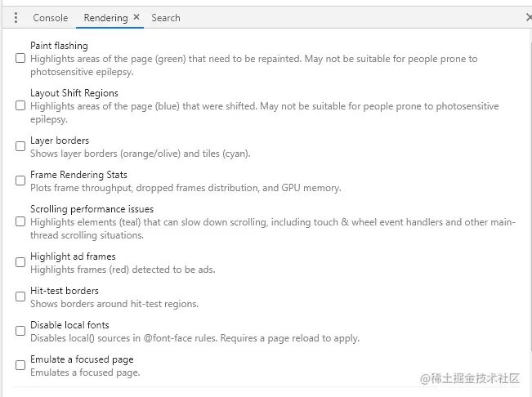Click the Highlight ad frames label
The image size is (532, 397).
coord(73,256)
